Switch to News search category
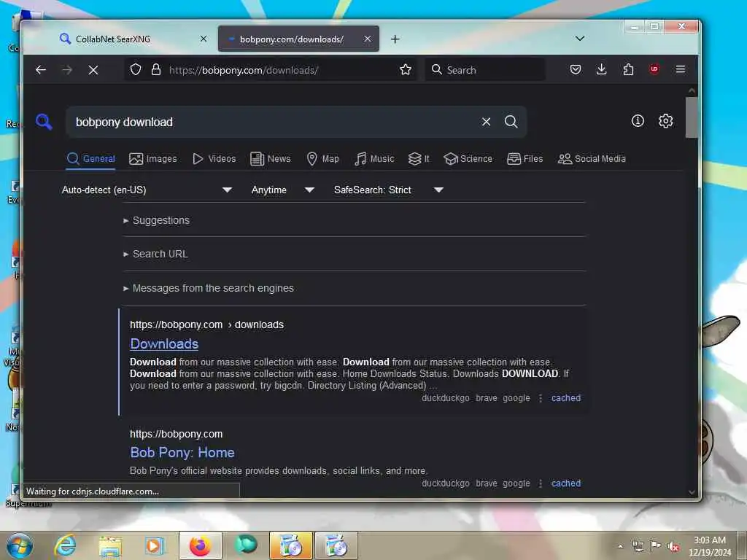This screenshot has width=747, height=560. [270, 158]
